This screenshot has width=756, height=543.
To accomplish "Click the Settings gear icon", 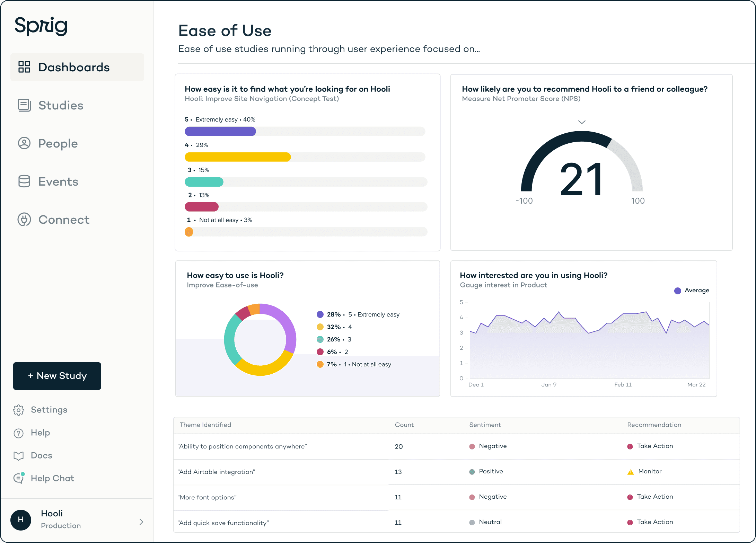I will [18, 410].
